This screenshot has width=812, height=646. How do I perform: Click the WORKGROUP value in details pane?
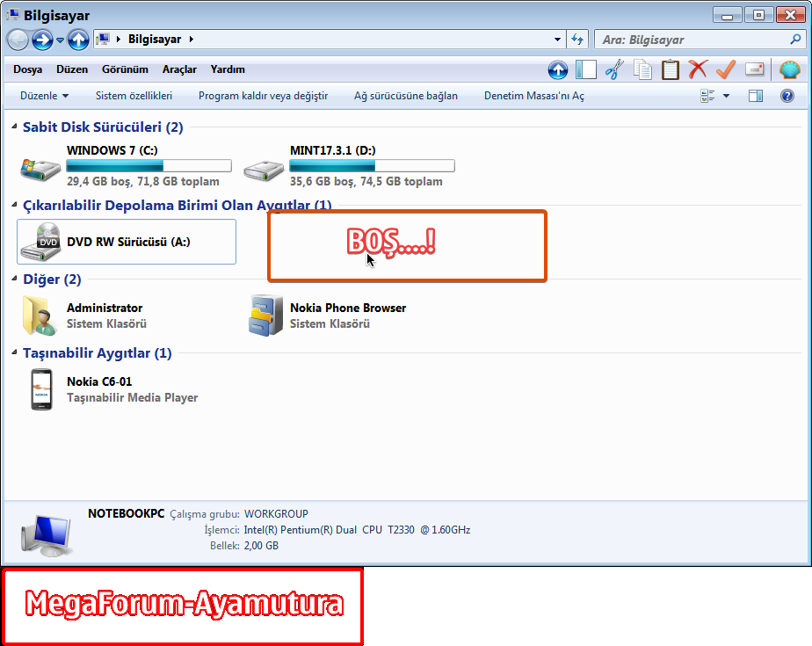[276, 514]
